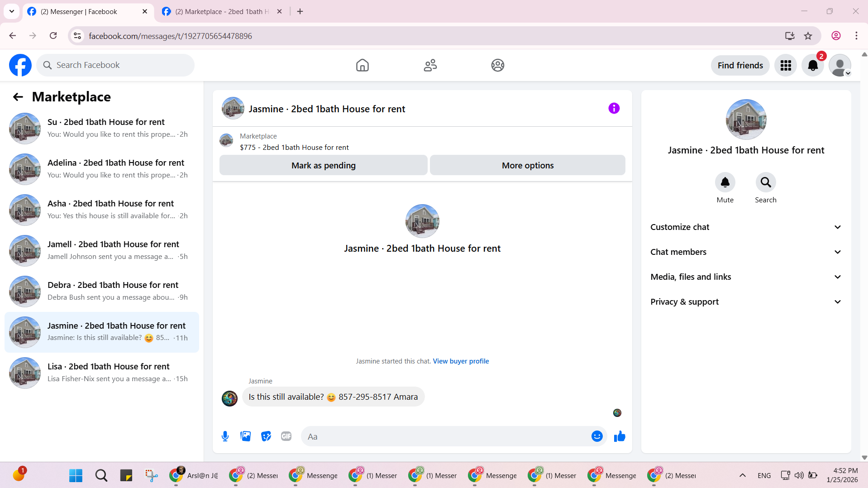Image resolution: width=868 pixels, height=488 pixels.
Task: Open a new browser tab
Action: (x=300, y=12)
